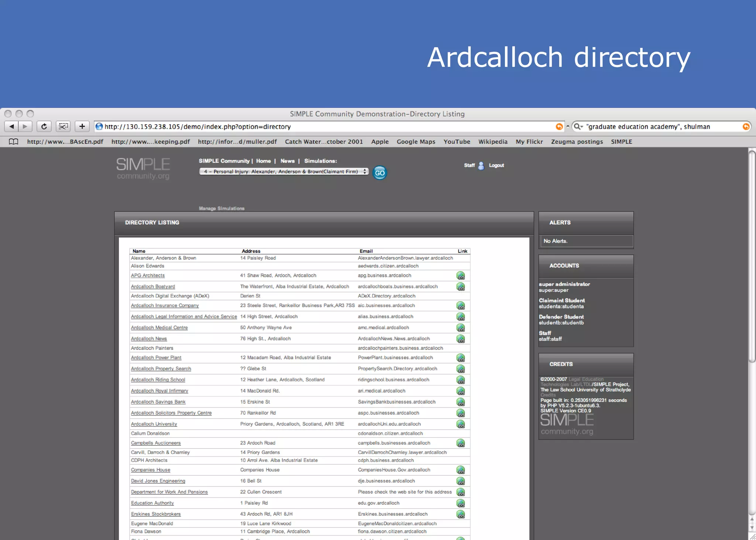
Task: Open the Catch Water...ctober 2001 bookmark
Action: [324, 142]
